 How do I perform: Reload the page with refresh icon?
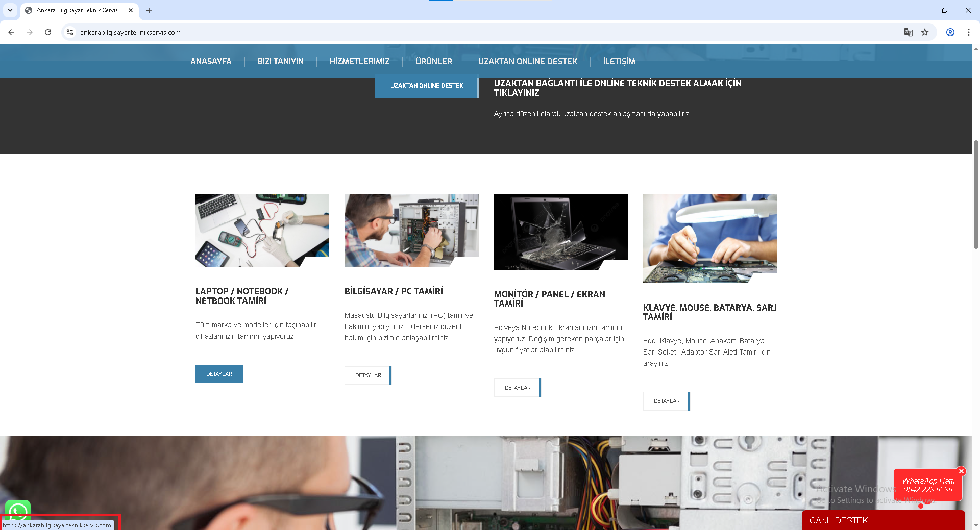(x=48, y=32)
